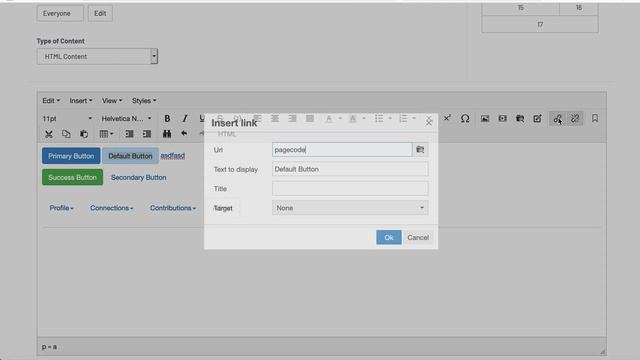Expand the Connections dropdown in the editor content
This screenshot has width=640, height=360.
click(111, 208)
